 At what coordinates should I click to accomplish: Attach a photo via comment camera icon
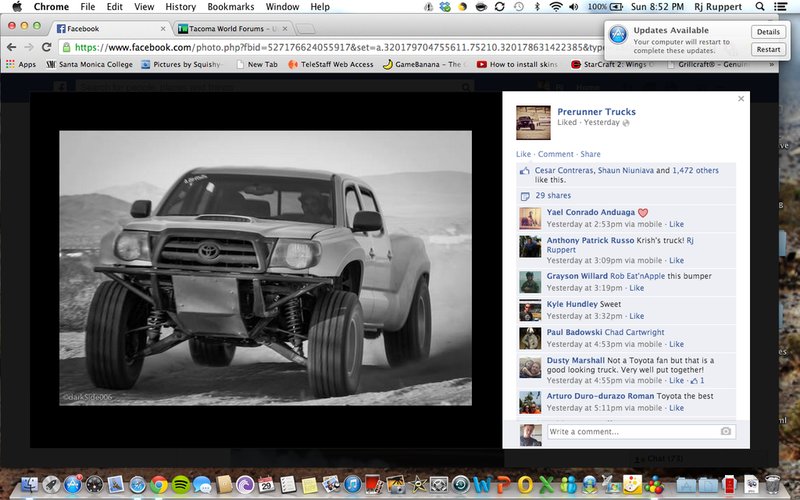(726, 432)
